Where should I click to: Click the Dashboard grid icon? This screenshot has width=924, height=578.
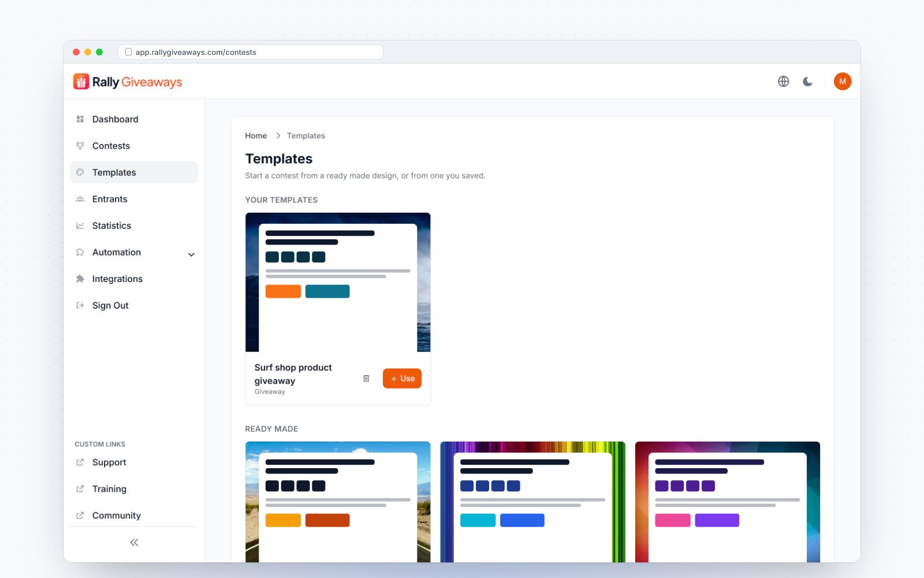tap(80, 119)
